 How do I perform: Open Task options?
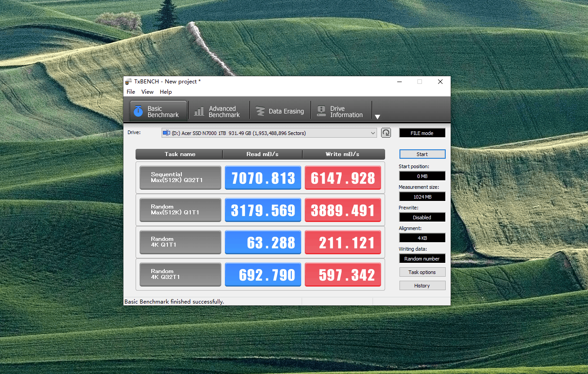tap(422, 272)
